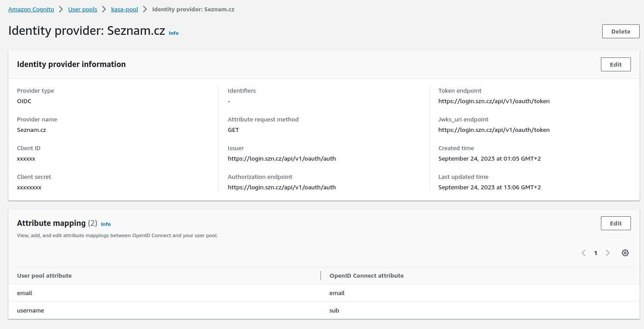Screen dimensions: 644x329
Task: Select the sub OpenID Connect attribute cell
Action: click(334, 310)
